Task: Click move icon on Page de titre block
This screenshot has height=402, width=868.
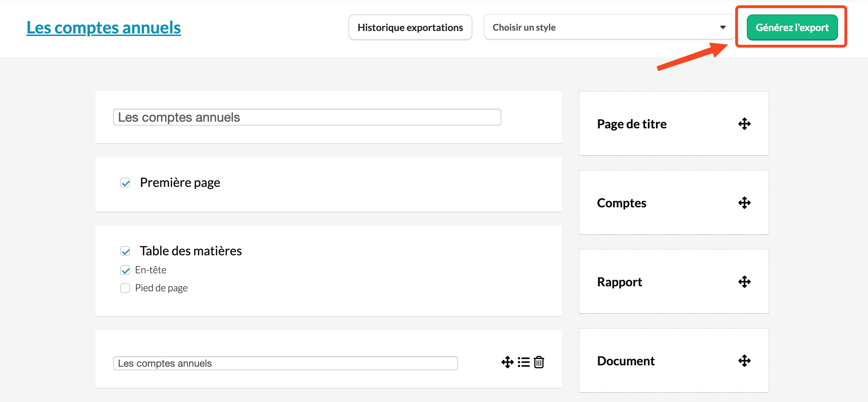Action: [x=744, y=124]
